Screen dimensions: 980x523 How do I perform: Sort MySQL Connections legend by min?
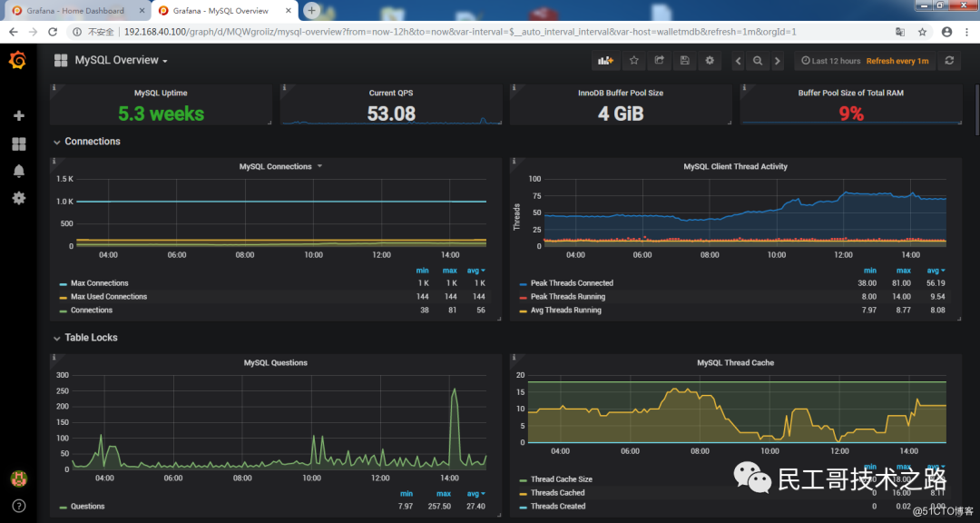click(423, 271)
